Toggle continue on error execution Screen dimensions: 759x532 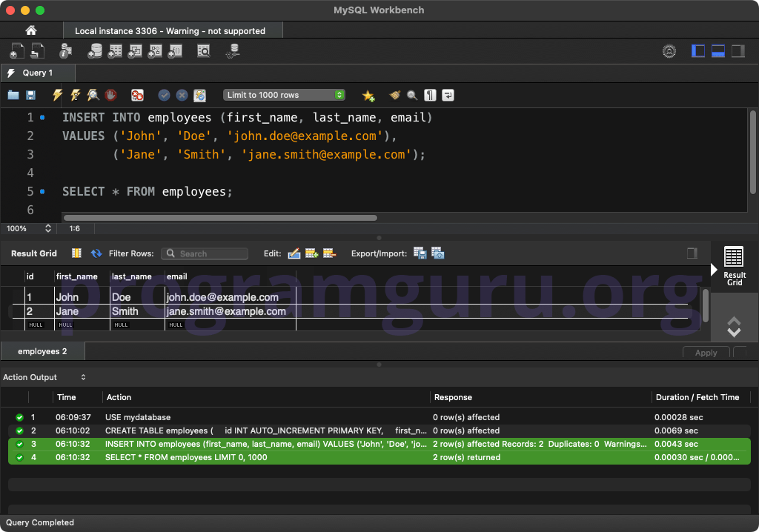click(137, 95)
